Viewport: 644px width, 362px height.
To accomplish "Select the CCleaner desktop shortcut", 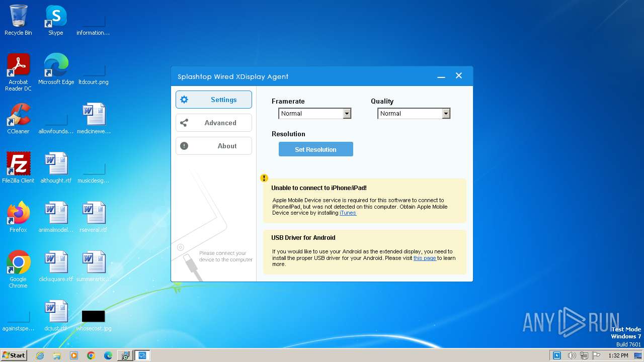I will click(x=18, y=119).
